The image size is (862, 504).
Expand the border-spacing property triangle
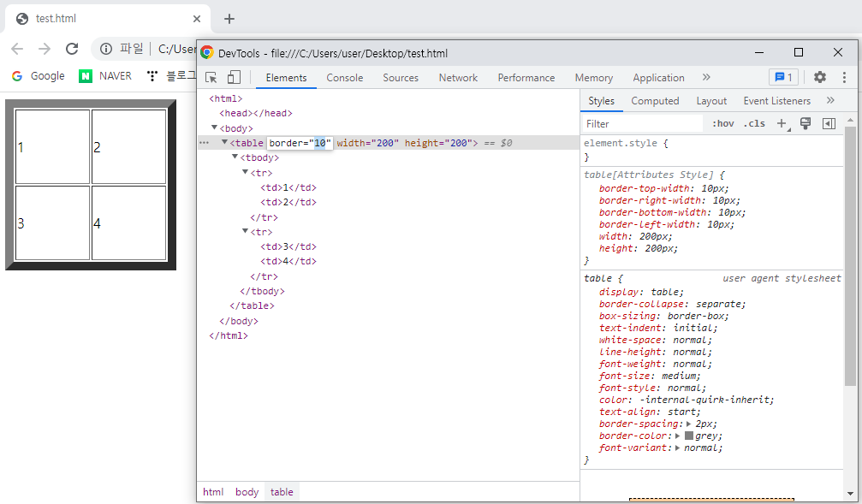click(688, 424)
